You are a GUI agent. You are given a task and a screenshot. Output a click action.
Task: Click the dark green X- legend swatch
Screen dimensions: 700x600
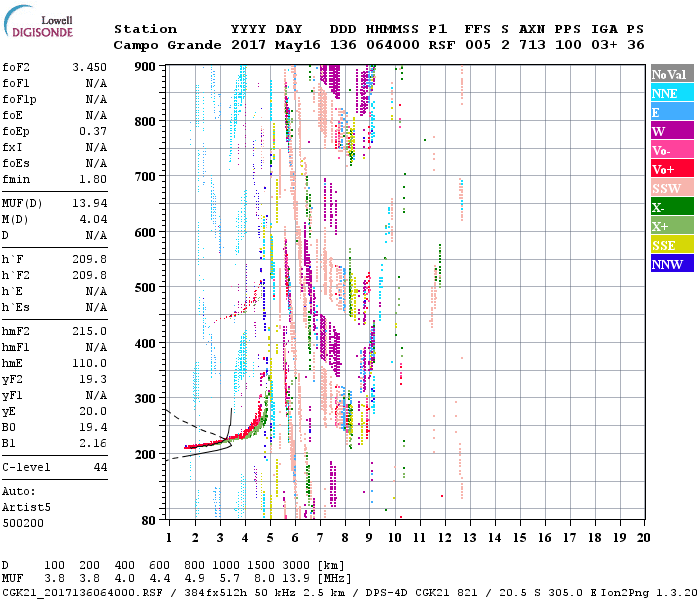(x=671, y=207)
